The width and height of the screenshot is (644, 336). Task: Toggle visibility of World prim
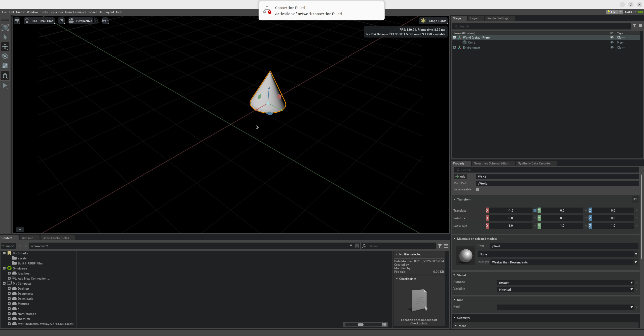pos(612,37)
